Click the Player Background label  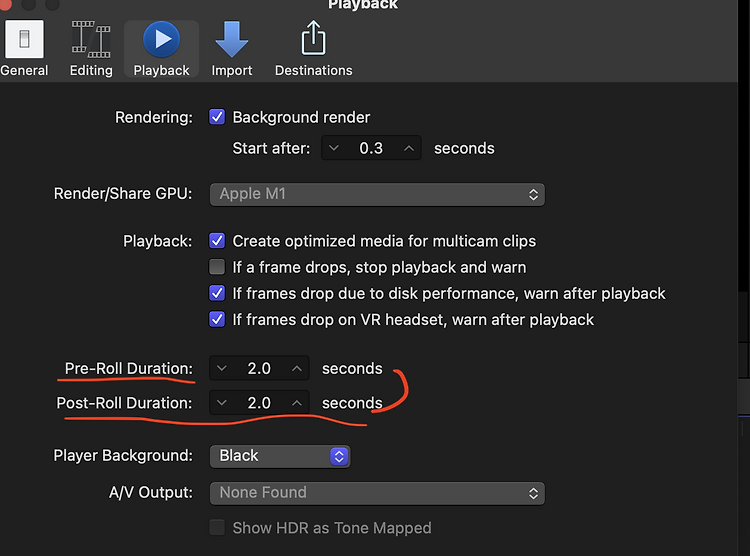[123, 456]
